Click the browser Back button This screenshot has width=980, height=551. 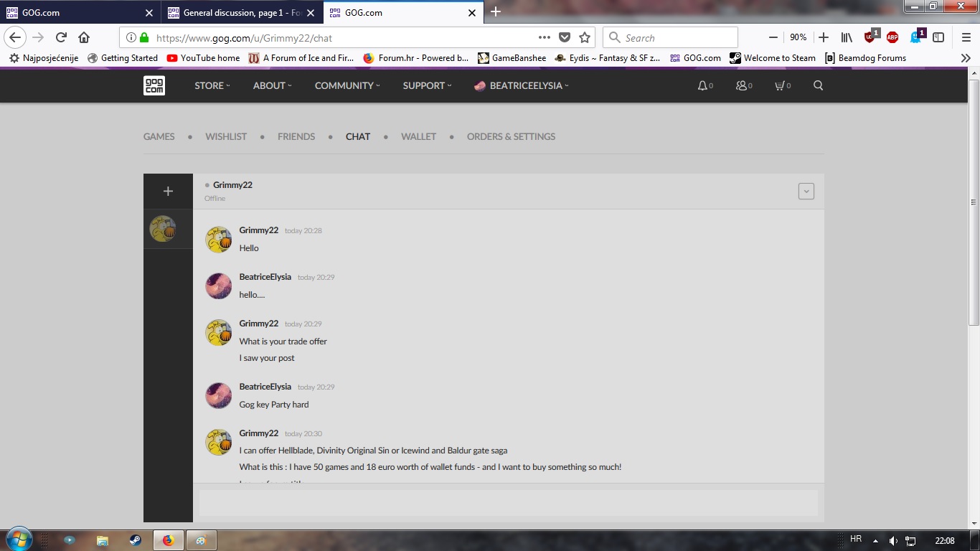point(16,37)
